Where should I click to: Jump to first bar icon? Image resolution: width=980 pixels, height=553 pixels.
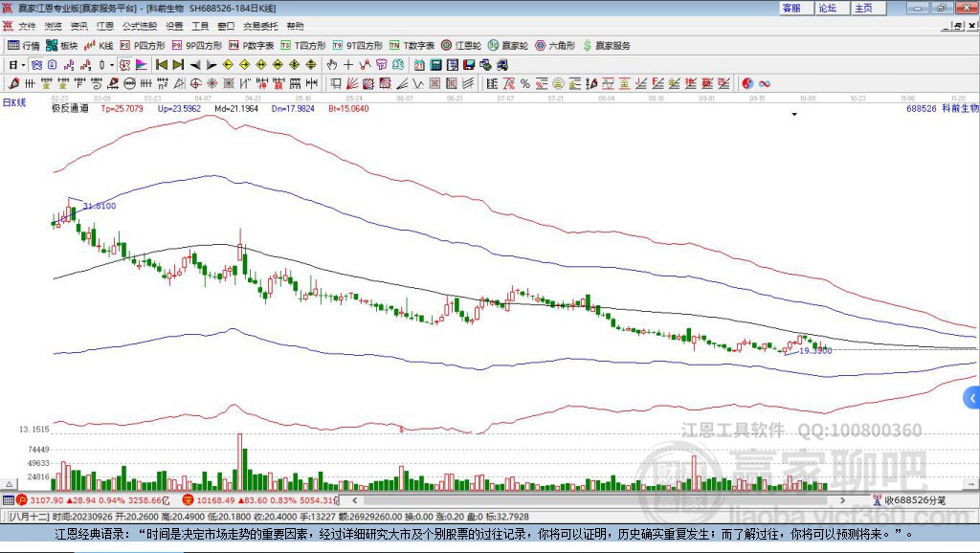tap(161, 65)
